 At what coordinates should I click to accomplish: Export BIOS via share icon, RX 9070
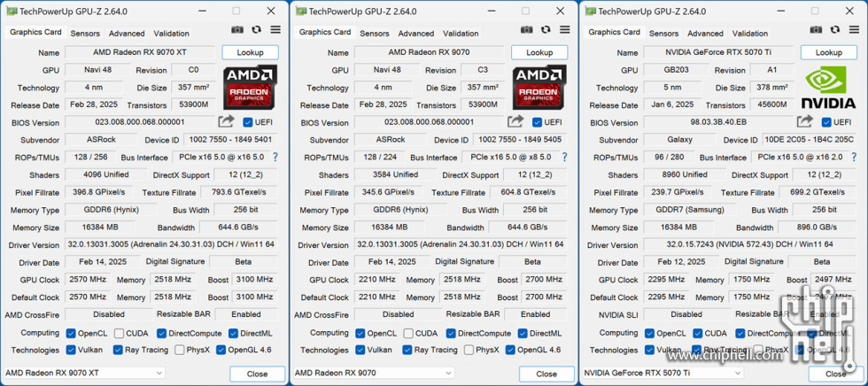(x=515, y=121)
